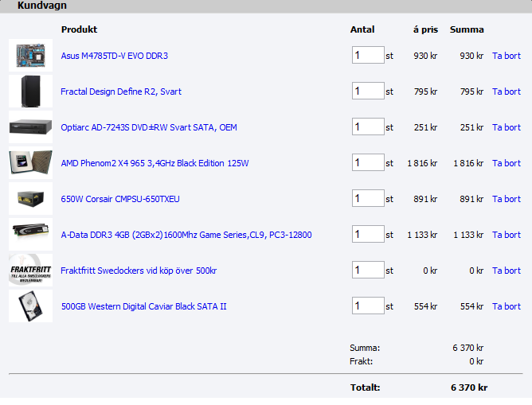Open the Fractal Design Define R2 link
This screenshot has height=405, width=532.
tap(121, 92)
